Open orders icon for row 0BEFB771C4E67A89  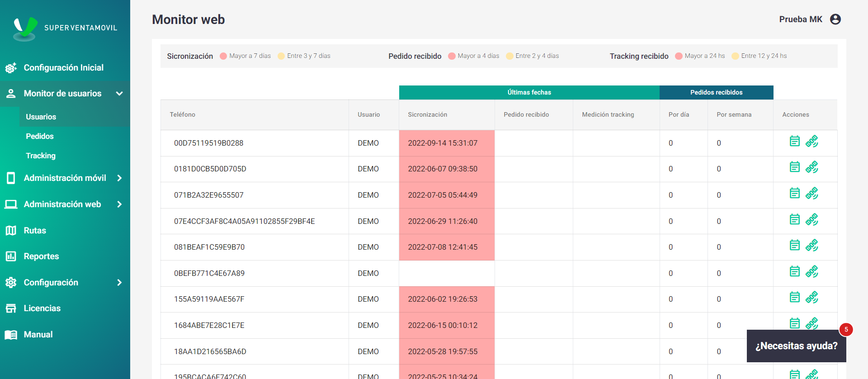[x=795, y=271]
